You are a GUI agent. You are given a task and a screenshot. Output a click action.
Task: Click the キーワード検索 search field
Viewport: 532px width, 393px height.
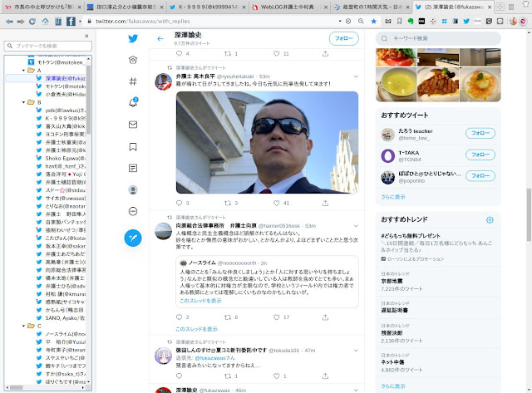point(438,39)
